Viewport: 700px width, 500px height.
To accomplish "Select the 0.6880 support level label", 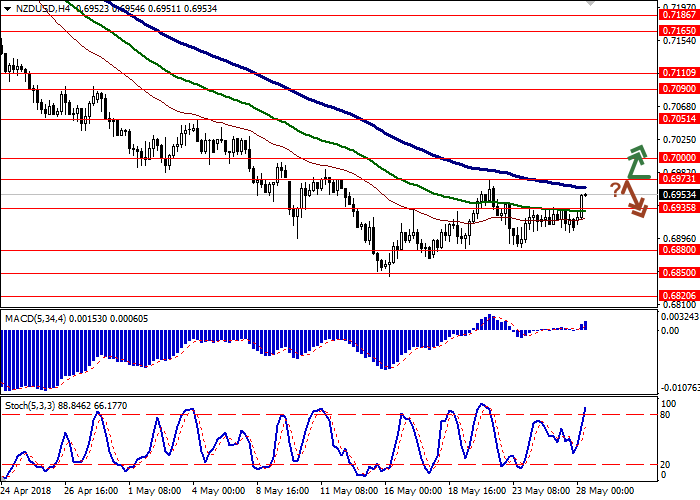I will (x=676, y=251).
